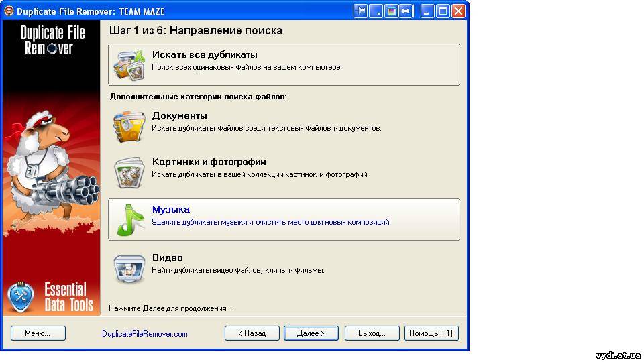Open the DuplicateFileRemover.com link
Image resolution: width=644 pixels, height=362 pixels.
pos(145,334)
